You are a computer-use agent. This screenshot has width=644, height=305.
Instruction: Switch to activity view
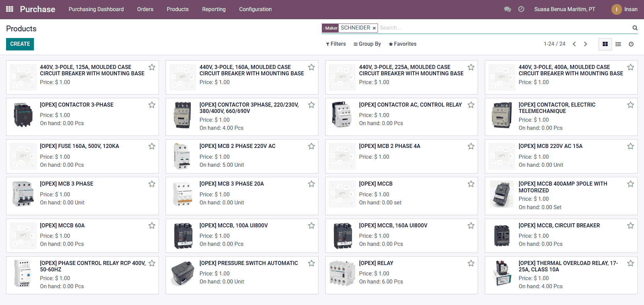tap(631, 44)
